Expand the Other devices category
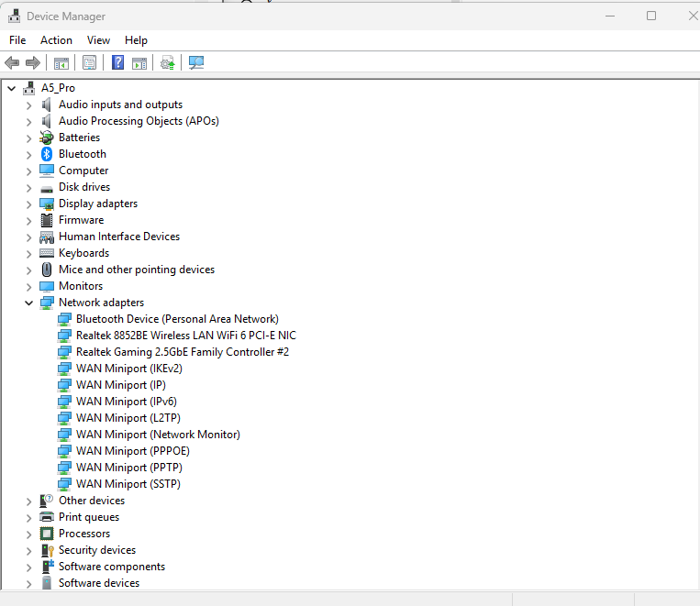The height and width of the screenshot is (606, 700). tap(28, 501)
